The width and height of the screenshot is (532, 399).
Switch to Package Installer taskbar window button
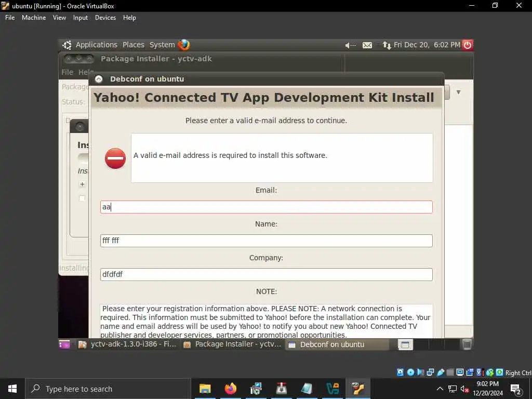tap(232, 344)
